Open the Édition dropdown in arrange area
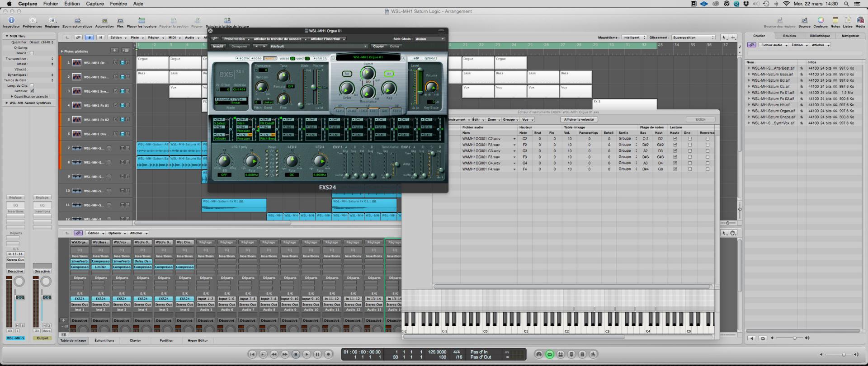Screen dimensions: 868x366 [x=118, y=38]
